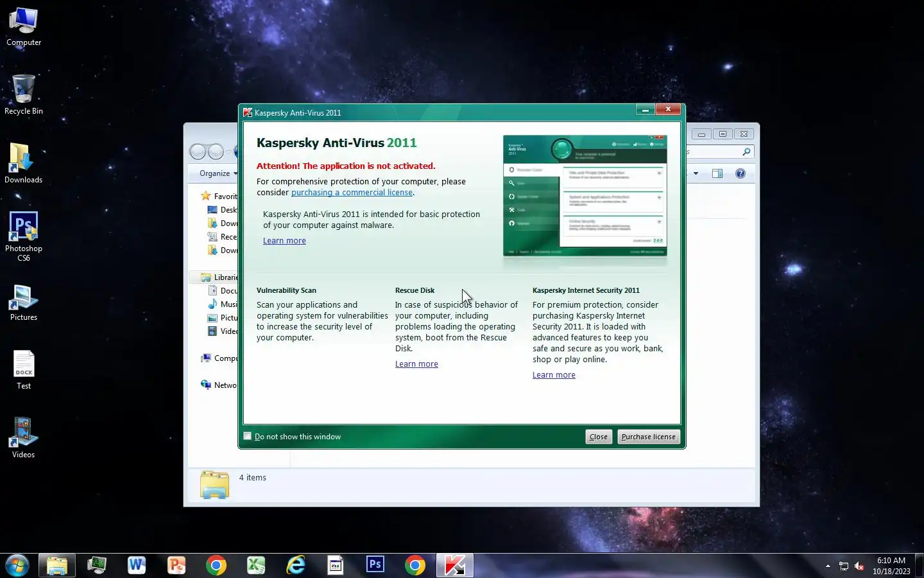
Task: Open Explorer help with the blue question icon
Action: click(x=740, y=173)
